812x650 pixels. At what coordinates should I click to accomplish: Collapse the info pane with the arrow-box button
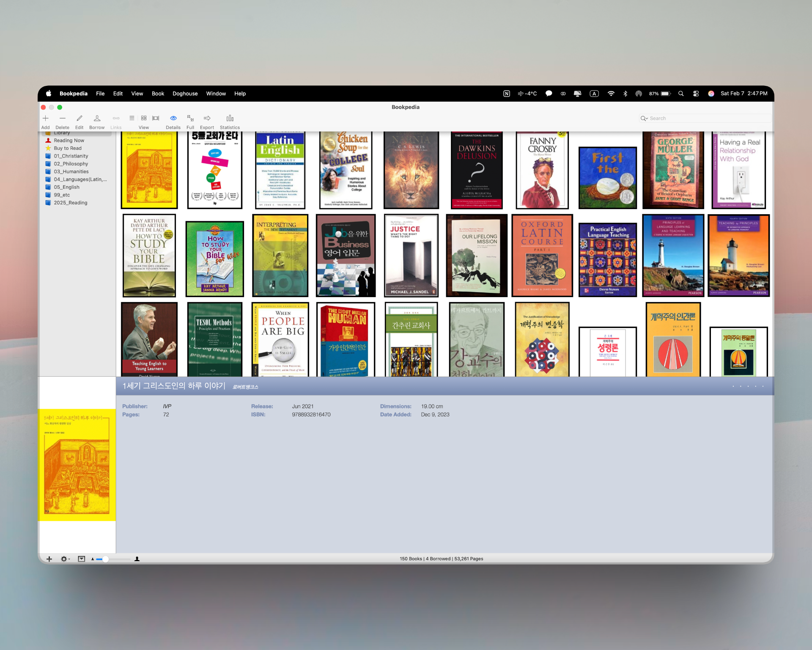coord(82,559)
